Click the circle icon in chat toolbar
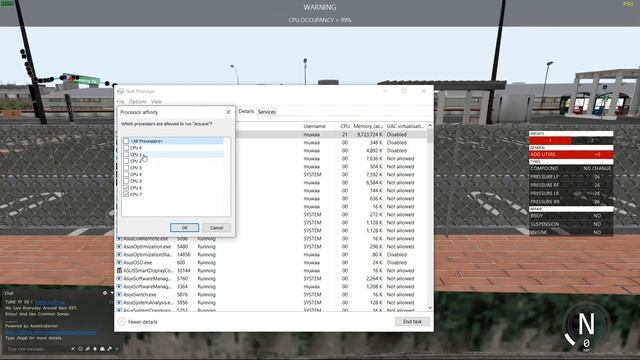Viewport: 640px width, 360px height. click(80, 349)
